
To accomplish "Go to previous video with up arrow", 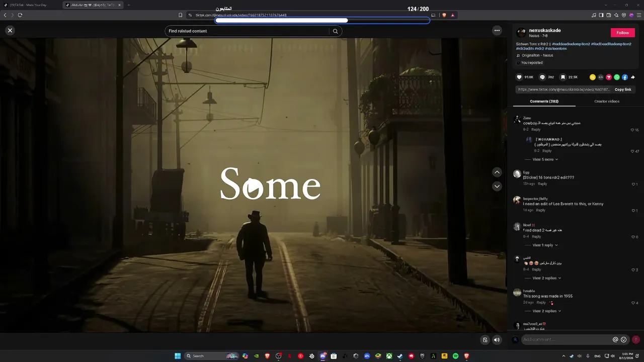I will point(497,172).
